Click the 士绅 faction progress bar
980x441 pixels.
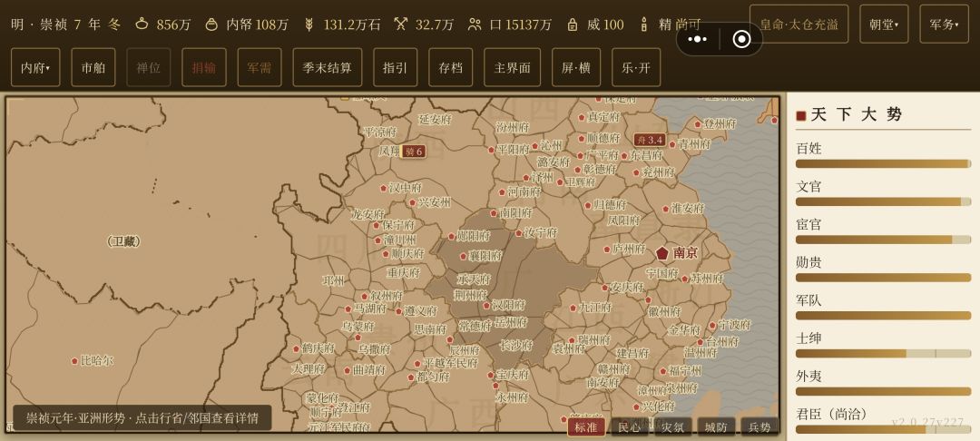pyautogui.click(x=883, y=354)
